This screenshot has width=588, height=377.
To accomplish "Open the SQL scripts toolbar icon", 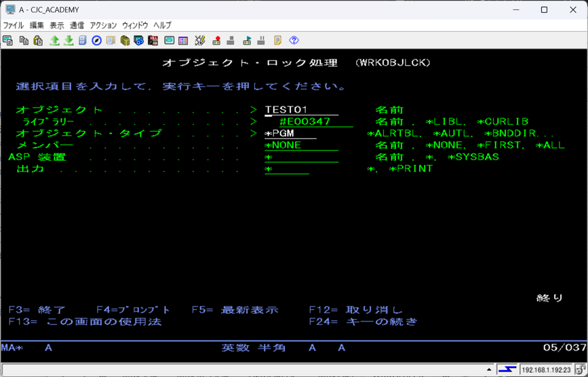I will (x=153, y=41).
